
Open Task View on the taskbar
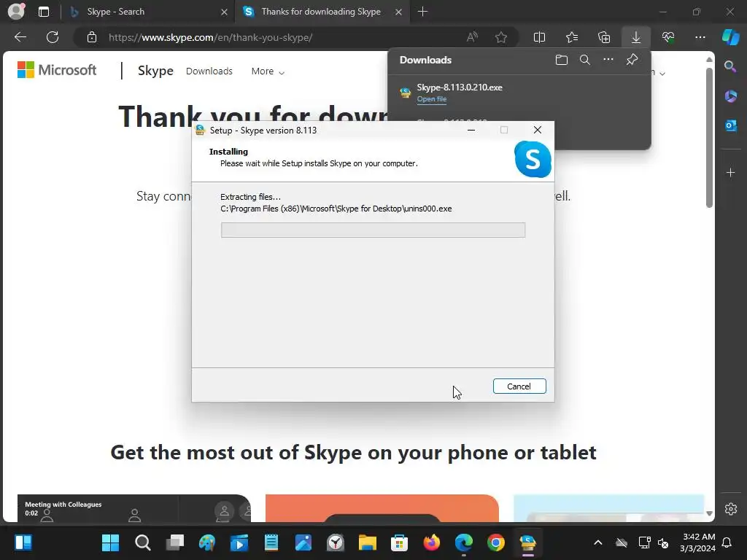175,542
